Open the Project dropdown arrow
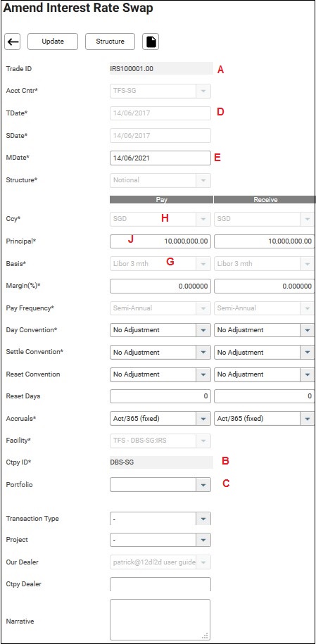 pos(203,540)
